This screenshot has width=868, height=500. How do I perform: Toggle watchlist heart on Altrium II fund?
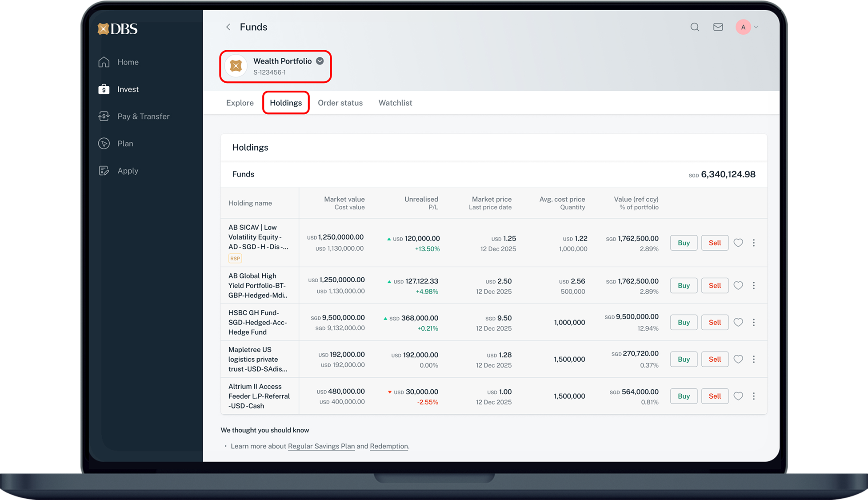coord(738,396)
